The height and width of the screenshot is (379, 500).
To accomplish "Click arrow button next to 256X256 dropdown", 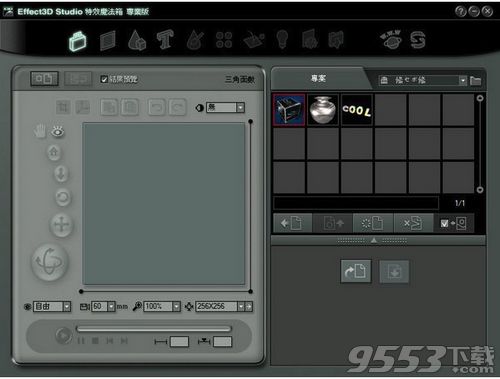I will coord(249,306).
